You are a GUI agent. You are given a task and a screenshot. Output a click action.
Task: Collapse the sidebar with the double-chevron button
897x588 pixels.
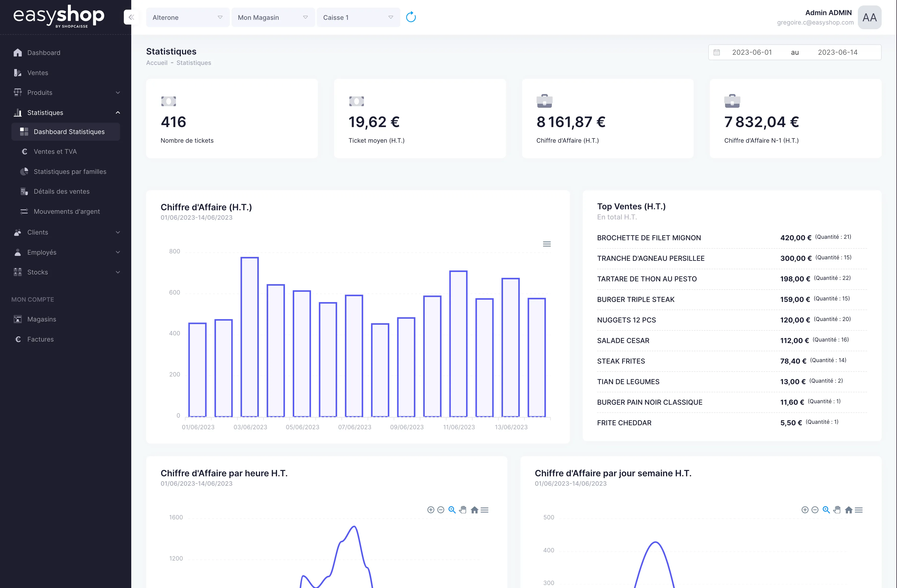pyautogui.click(x=131, y=17)
